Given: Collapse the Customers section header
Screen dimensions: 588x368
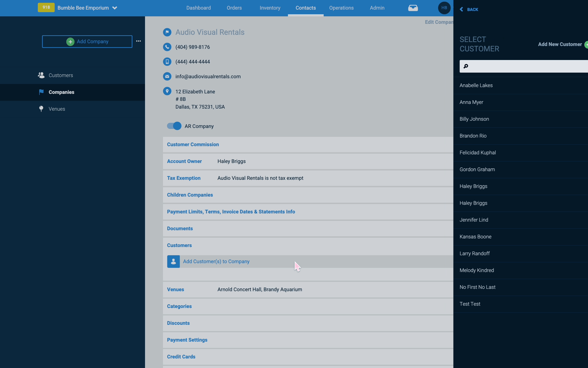Looking at the screenshot, I should (x=308, y=245).
